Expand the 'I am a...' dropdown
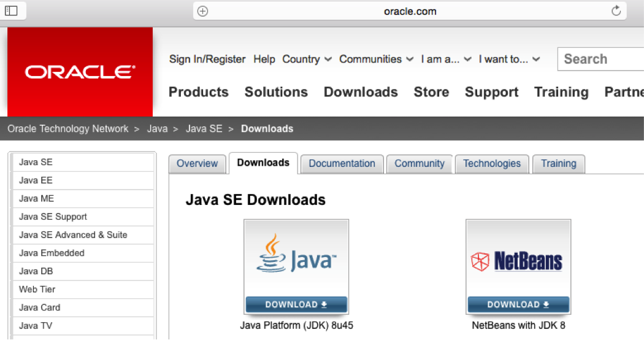 446,60
